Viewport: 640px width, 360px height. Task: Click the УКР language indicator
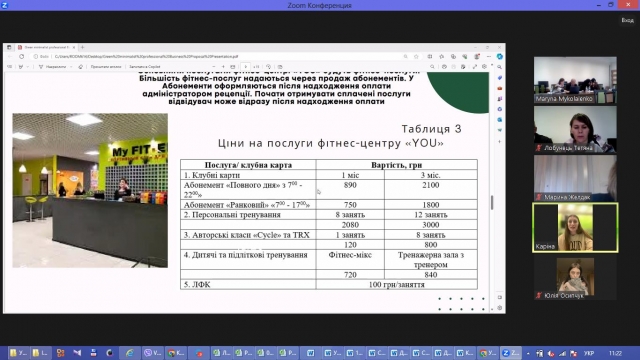click(x=589, y=353)
